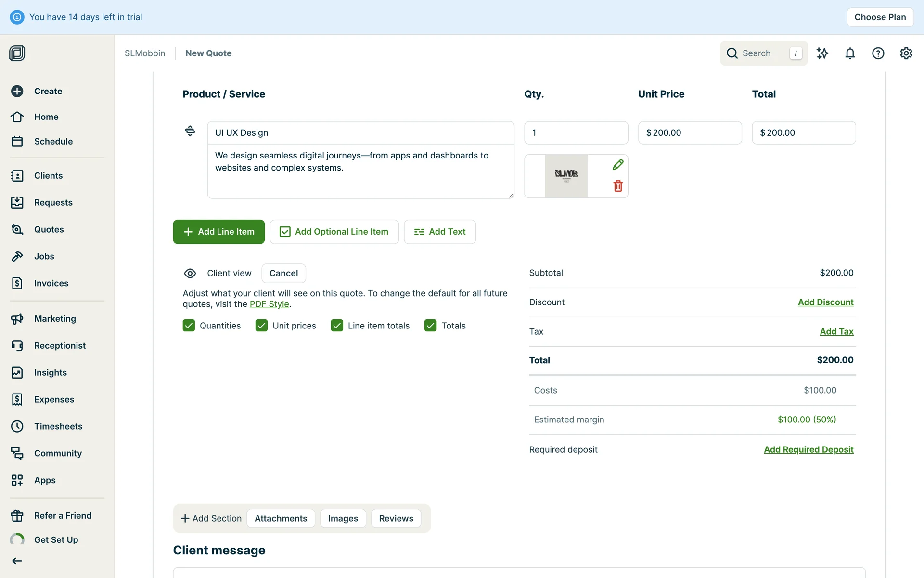The image size is (924, 578).
Task: Click the green pencil edit image icon
Action: (618, 165)
